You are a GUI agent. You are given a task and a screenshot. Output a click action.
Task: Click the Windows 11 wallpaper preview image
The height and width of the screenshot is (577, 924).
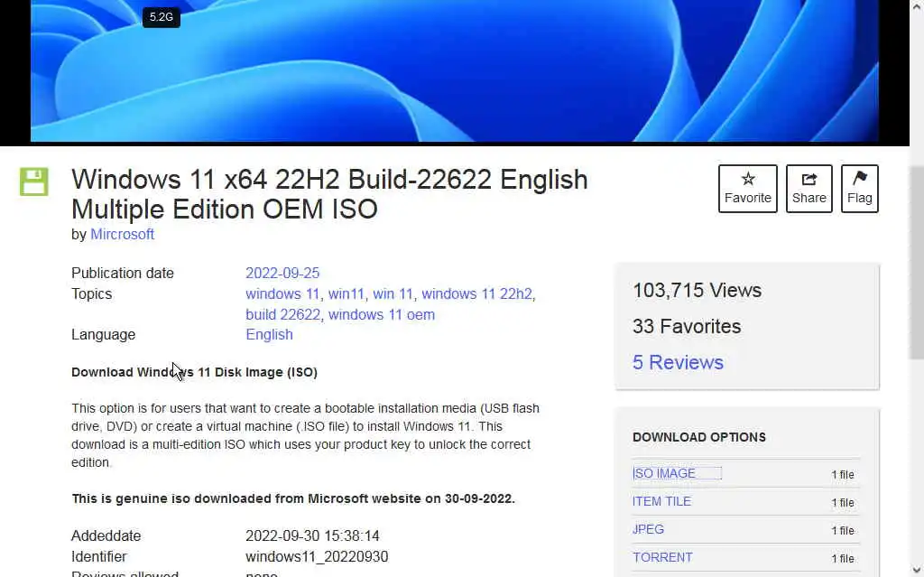(x=455, y=70)
